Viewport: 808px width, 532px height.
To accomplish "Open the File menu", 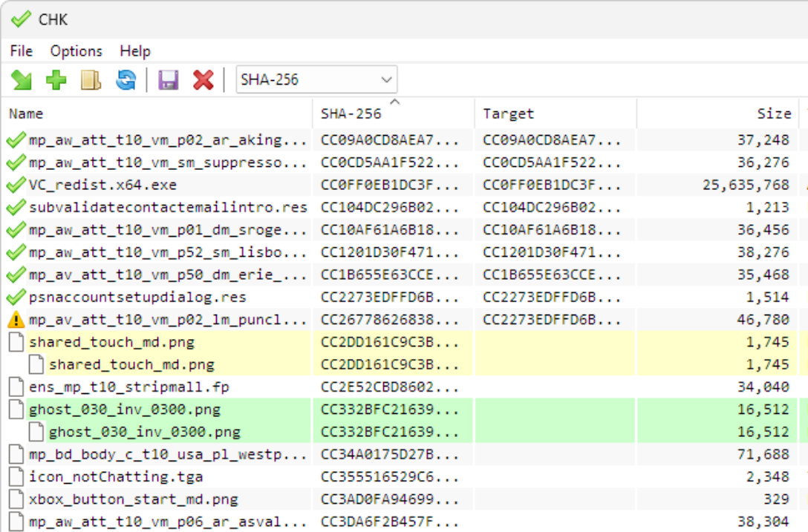I will (21, 50).
